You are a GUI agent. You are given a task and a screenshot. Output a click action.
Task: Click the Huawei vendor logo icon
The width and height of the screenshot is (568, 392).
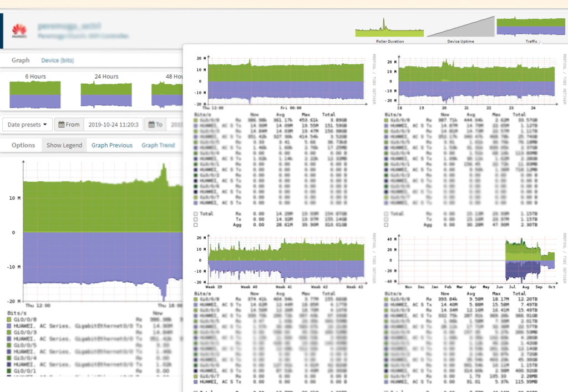(x=19, y=30)
